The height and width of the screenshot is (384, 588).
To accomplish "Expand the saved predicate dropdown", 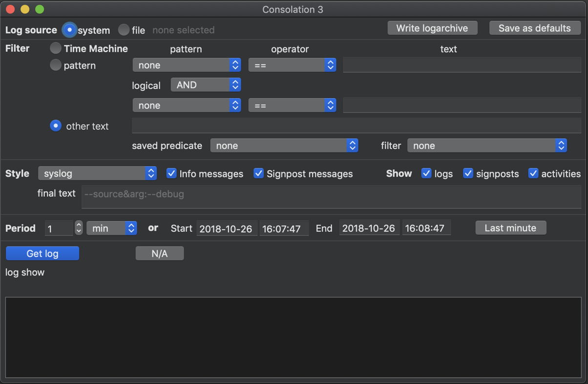I will [284, 145].
